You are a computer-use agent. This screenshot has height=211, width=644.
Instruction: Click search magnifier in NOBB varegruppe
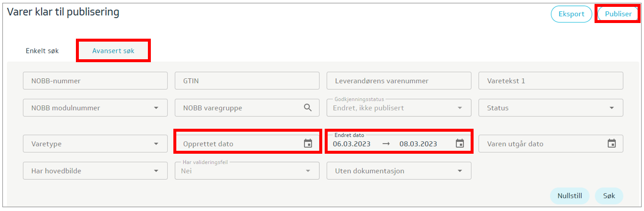pyautogui.click(x=308, y=108)
